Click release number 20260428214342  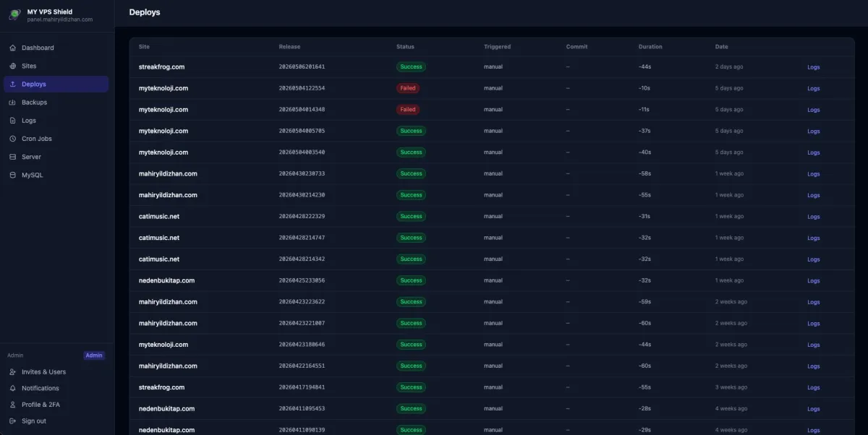coord(302,259)
